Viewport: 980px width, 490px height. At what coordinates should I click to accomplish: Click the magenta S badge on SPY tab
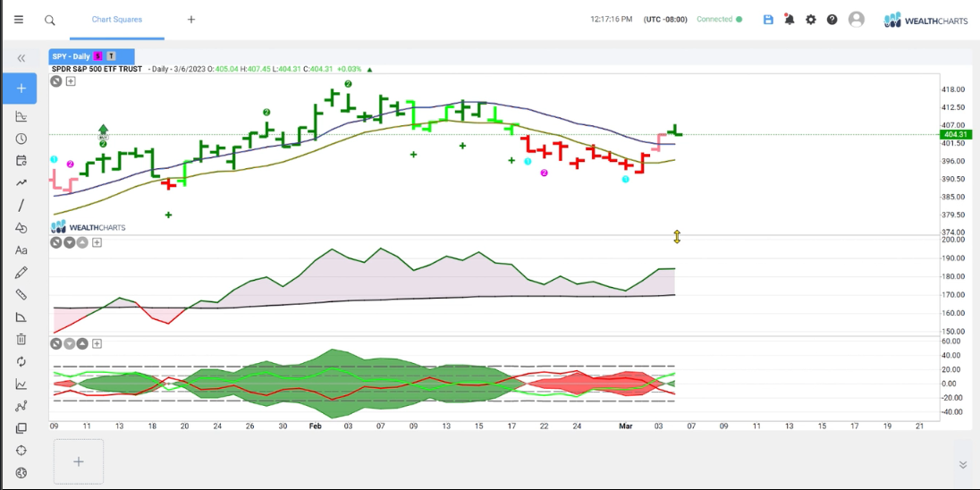(x=98, y=56)
